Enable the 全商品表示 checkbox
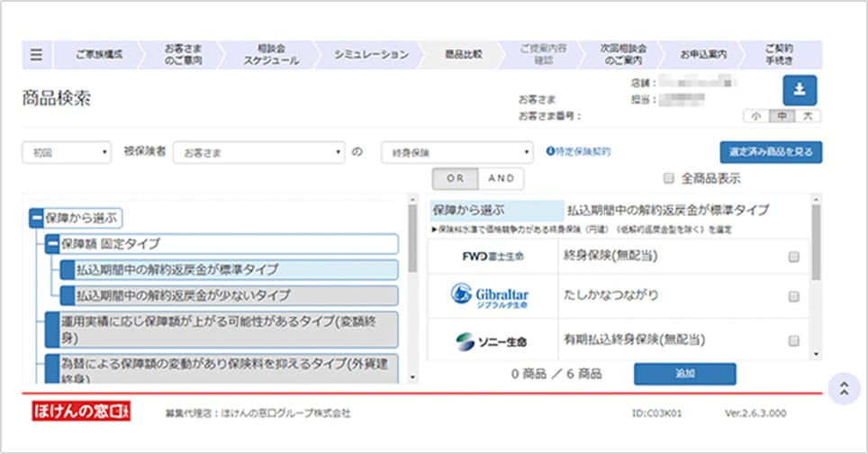Image resolution: width=868 pixels, height=454 pixels. pyautogui.click(x=668, y=178)
